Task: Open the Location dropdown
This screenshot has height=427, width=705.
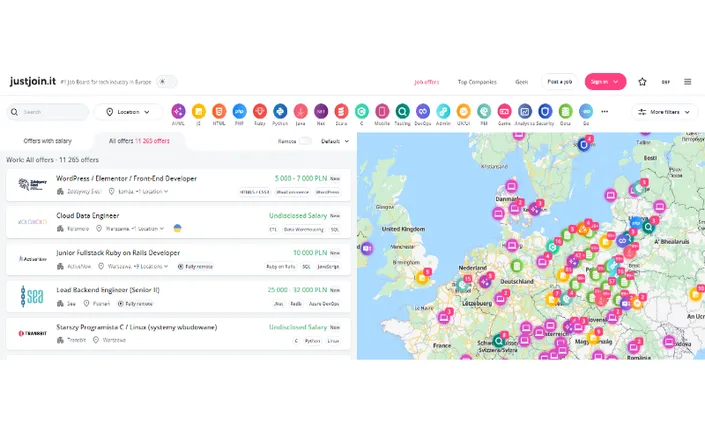Action: [x=128, y=112]
